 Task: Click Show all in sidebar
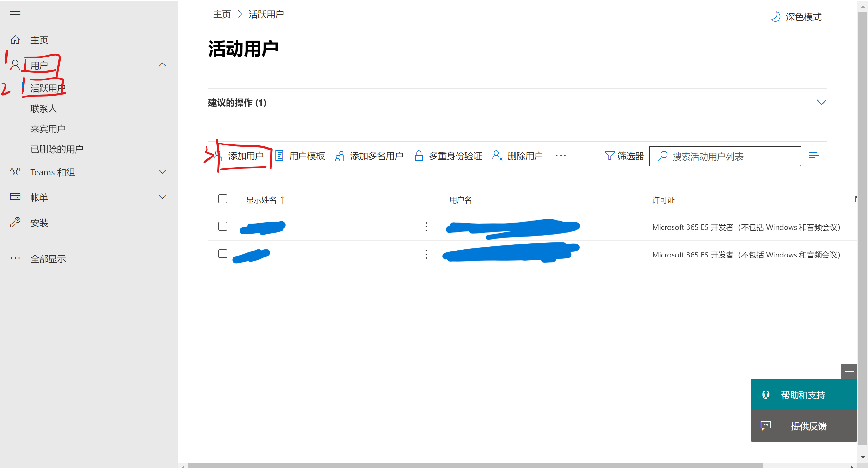tap(48, 259)
